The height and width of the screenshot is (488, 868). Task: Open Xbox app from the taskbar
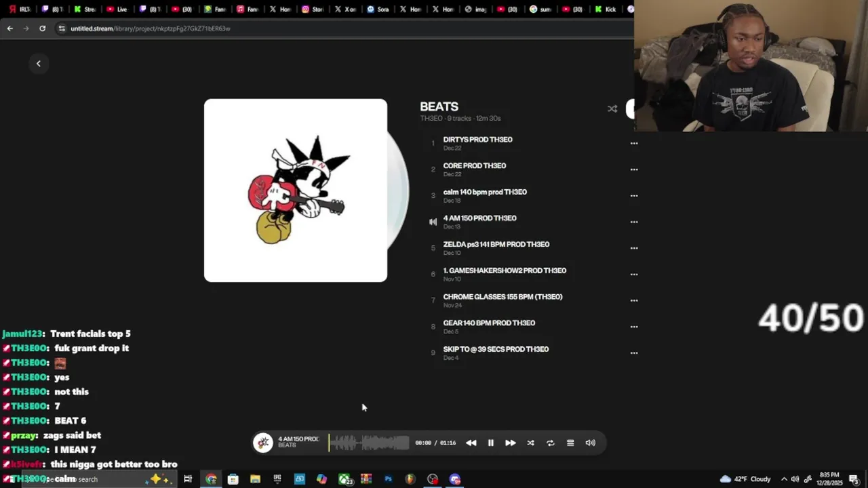(344, 479)
